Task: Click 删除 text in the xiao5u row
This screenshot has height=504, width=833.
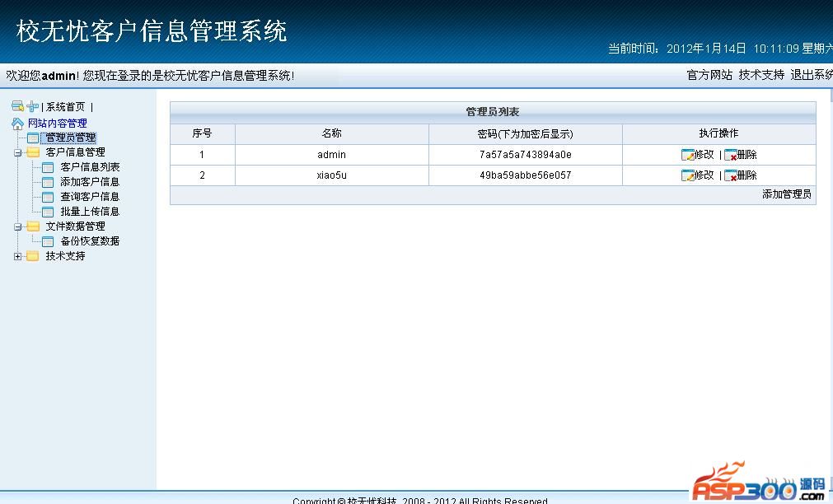Action: (x=747, y=175)
